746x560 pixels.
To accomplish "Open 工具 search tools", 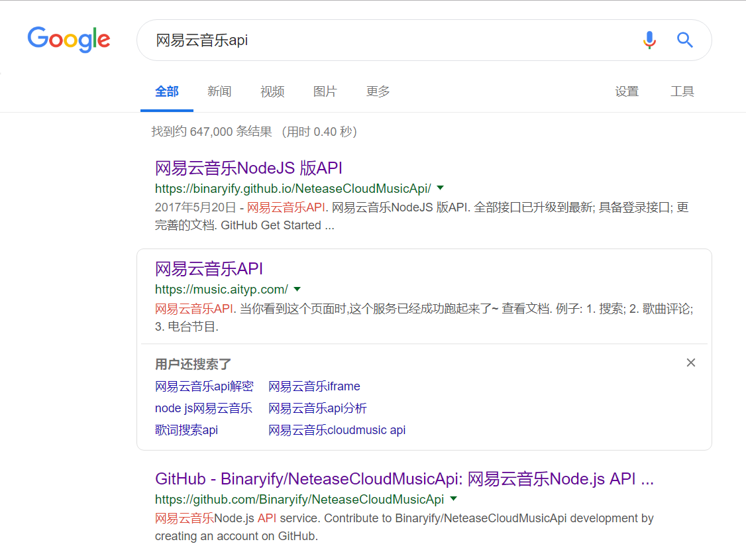I will [x=682, y=91].
